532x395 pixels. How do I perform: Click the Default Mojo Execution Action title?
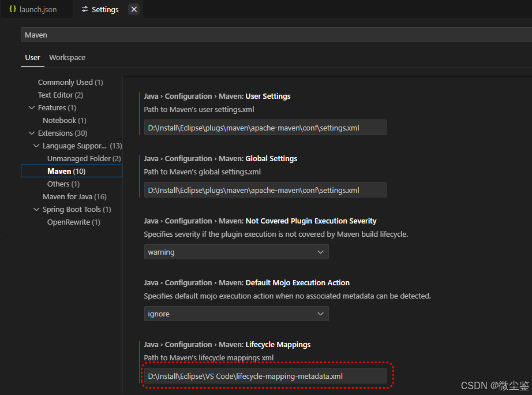click(x=246, y=283)
